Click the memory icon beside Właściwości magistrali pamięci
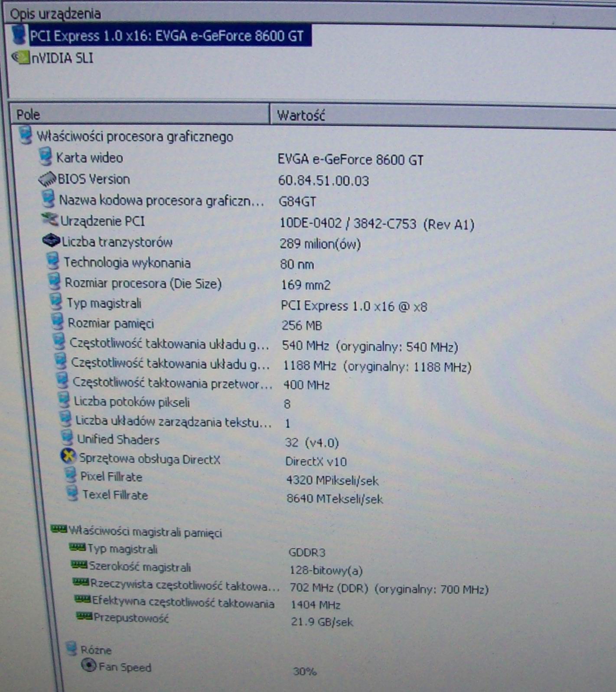616x692 pixels. coord(59,529)
